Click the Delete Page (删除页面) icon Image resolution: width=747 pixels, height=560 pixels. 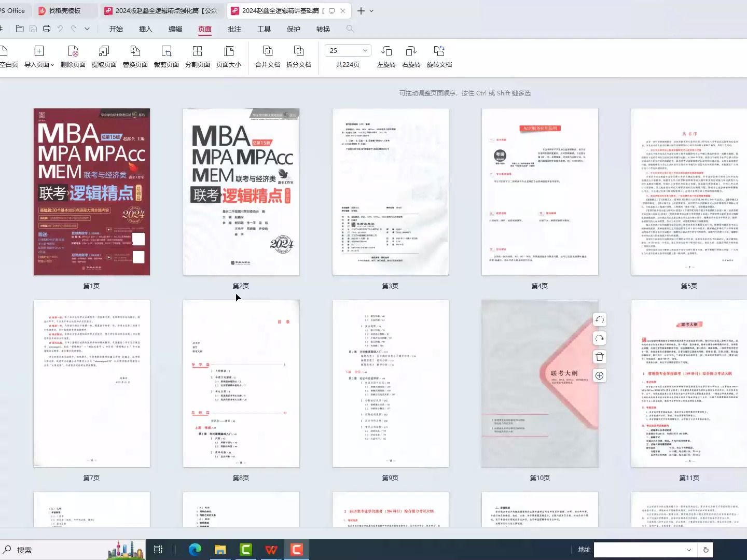pos(73,51)
